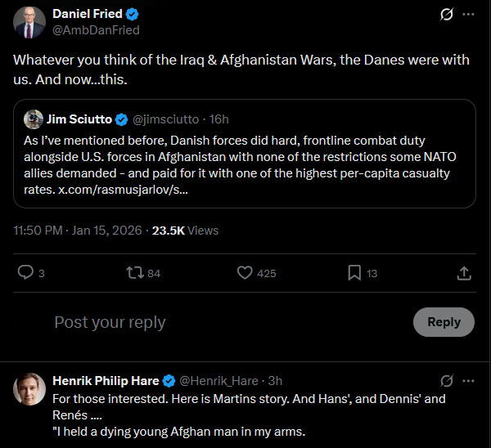Click the reply comment icon
Image resolution: width=491 pixels, height=448 pixels.
point(26,273)
